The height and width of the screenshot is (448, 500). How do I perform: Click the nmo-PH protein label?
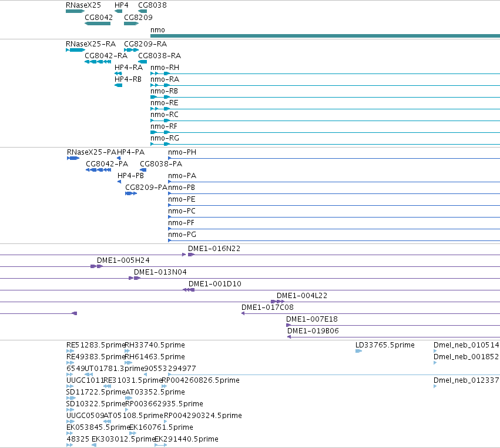pos(182,152)
